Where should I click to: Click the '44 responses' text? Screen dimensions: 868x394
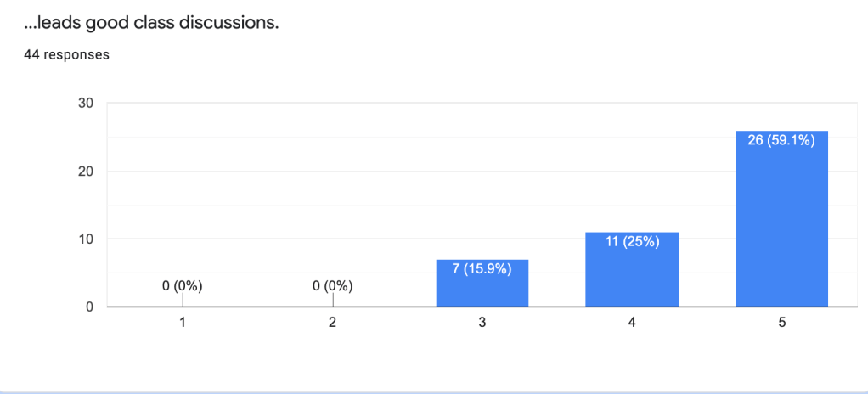(66, 55)
